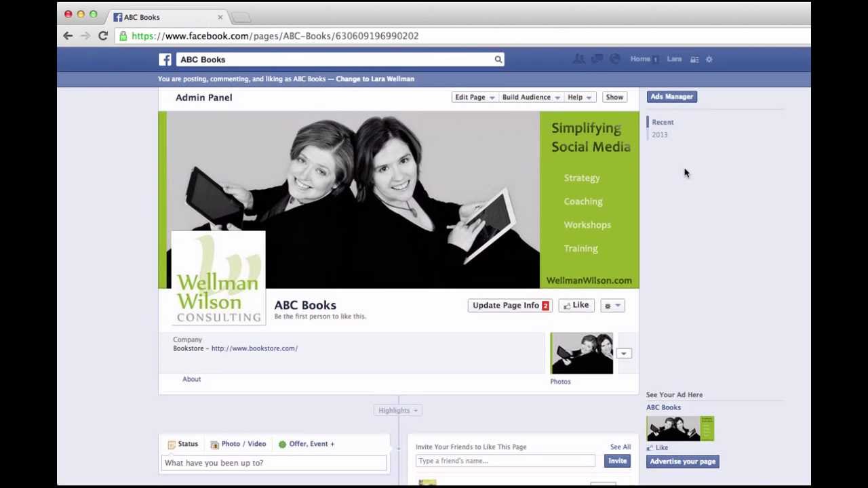Open the Help dropdown menu
Screen dimensions: 868x488
[579, 97]
